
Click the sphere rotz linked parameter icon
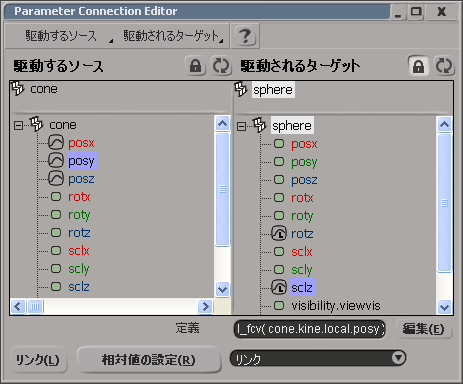point(279,233)
